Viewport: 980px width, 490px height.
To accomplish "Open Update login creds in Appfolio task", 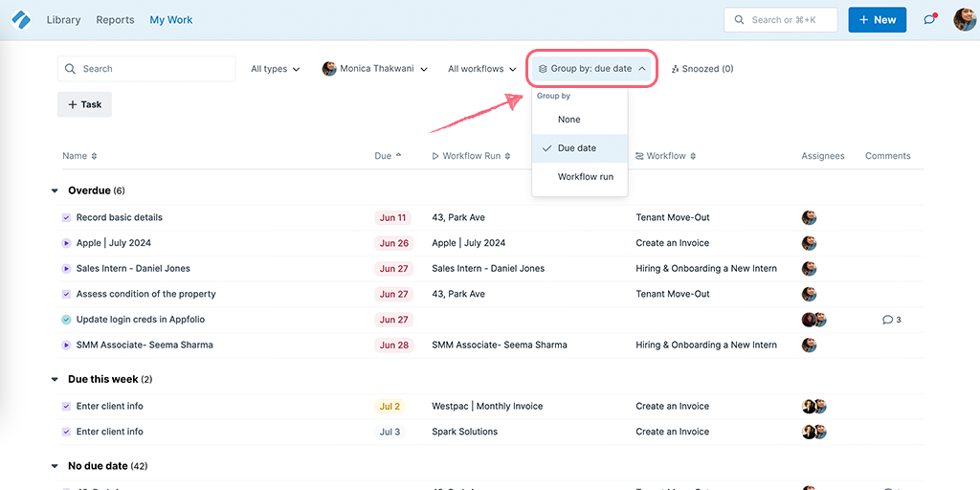I will (x=141, y=320).
